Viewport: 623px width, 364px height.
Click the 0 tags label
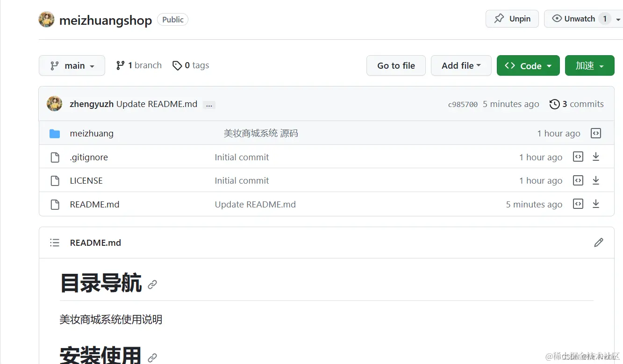[x=191, y=65]
